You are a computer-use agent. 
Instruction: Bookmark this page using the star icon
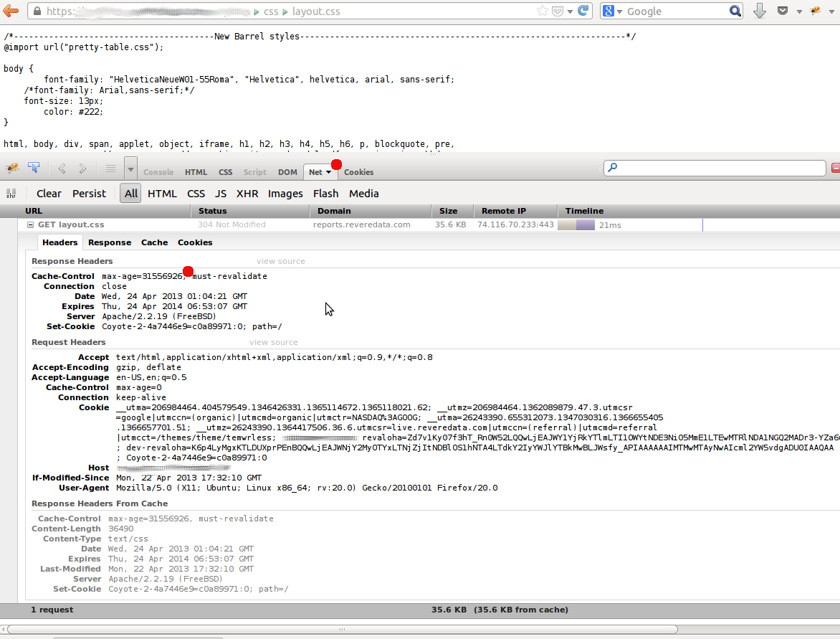542,10
